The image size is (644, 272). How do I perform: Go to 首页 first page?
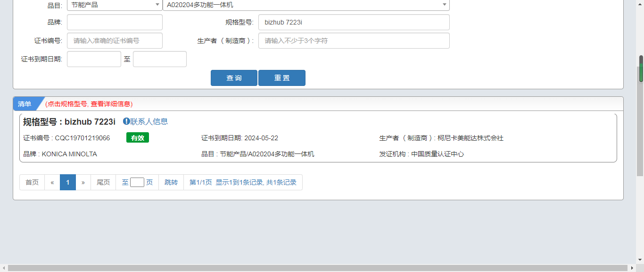pos(32,182)
